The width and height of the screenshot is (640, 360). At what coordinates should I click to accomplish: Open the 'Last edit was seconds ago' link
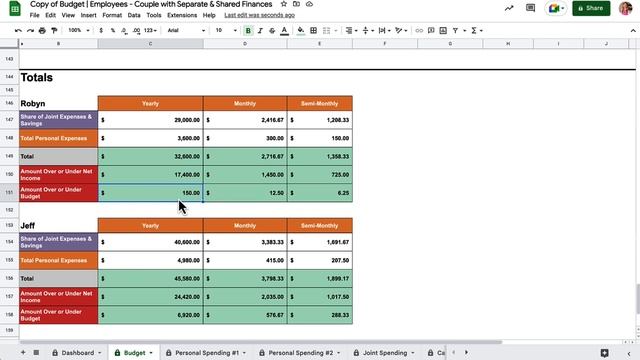(x=260, y=15)
